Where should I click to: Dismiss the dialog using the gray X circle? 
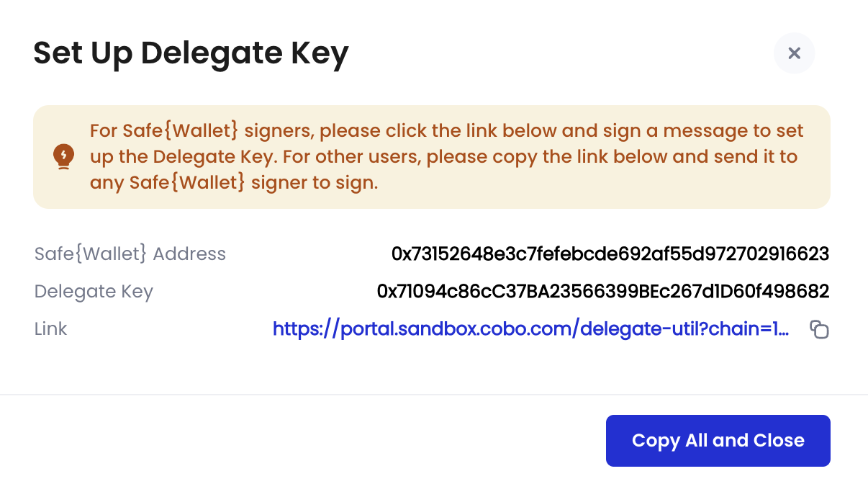tap(794, 53)
